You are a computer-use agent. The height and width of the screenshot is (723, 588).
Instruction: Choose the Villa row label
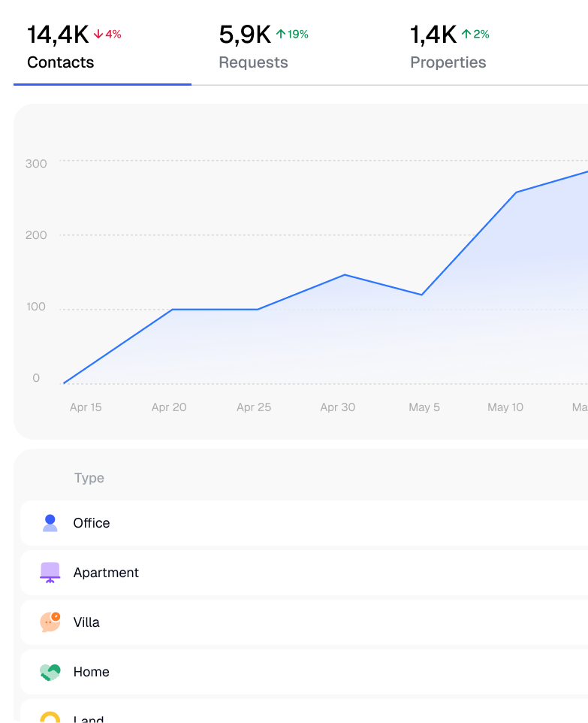(x=86, y=622)
